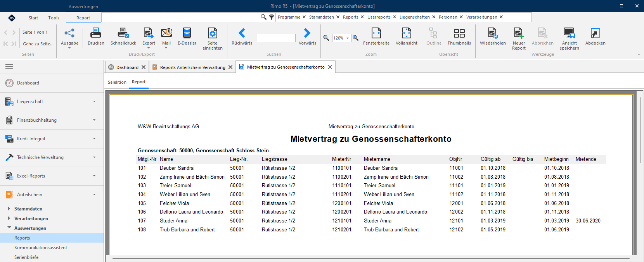Close the Dashboard document tab
Viewport: 644px width, 262px height.
pyautogui.click(x=144, y=67)
